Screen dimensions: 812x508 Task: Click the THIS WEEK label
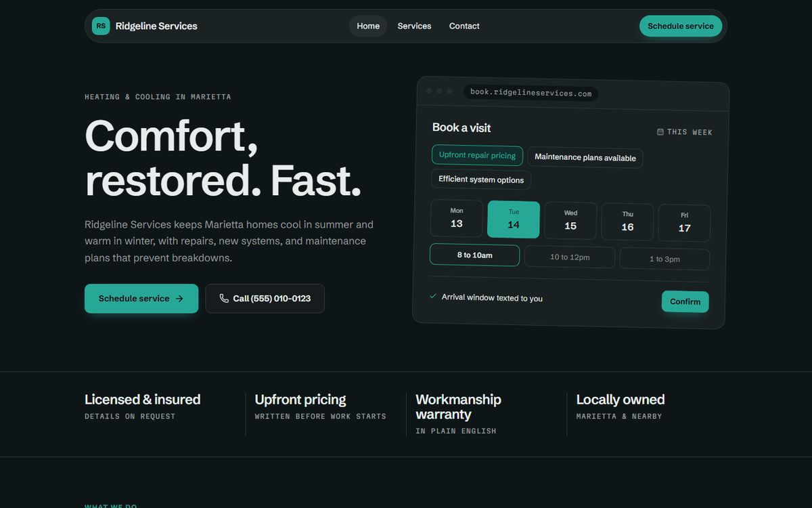690,132
